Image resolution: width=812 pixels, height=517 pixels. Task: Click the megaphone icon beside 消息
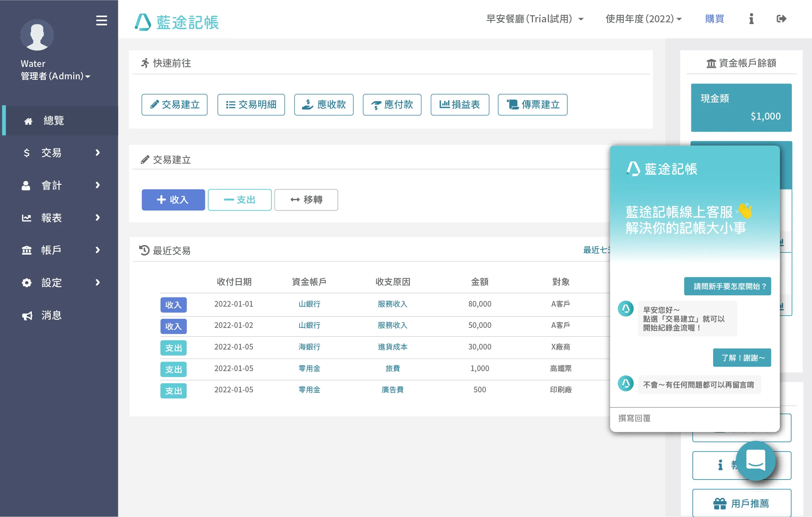[27, 316]
